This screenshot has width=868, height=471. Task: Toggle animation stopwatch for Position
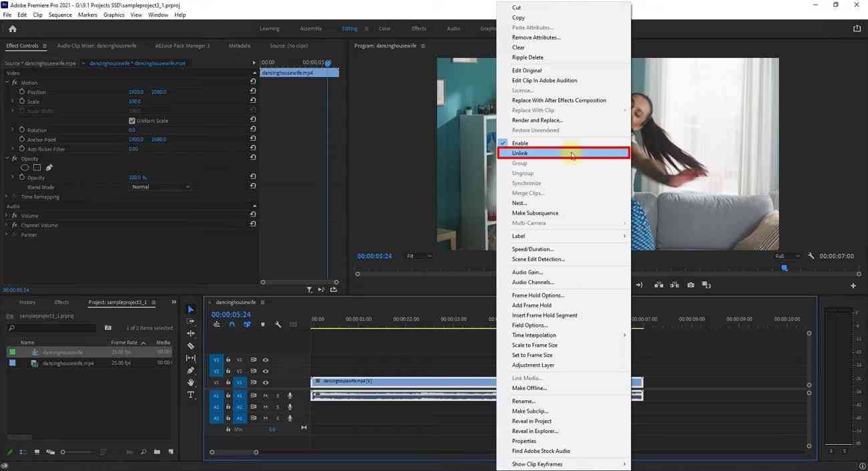coord(22,92)
